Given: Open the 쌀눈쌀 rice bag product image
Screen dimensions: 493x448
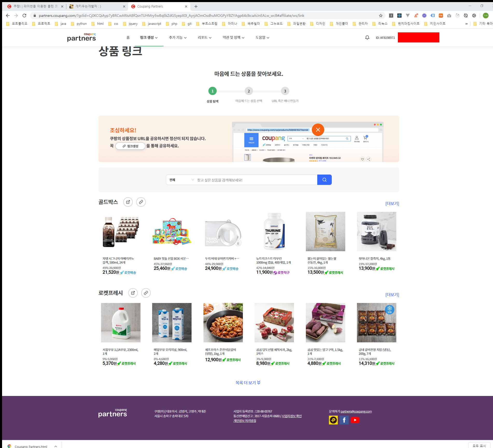Looking at the screenshot, I should click(325, 232).
